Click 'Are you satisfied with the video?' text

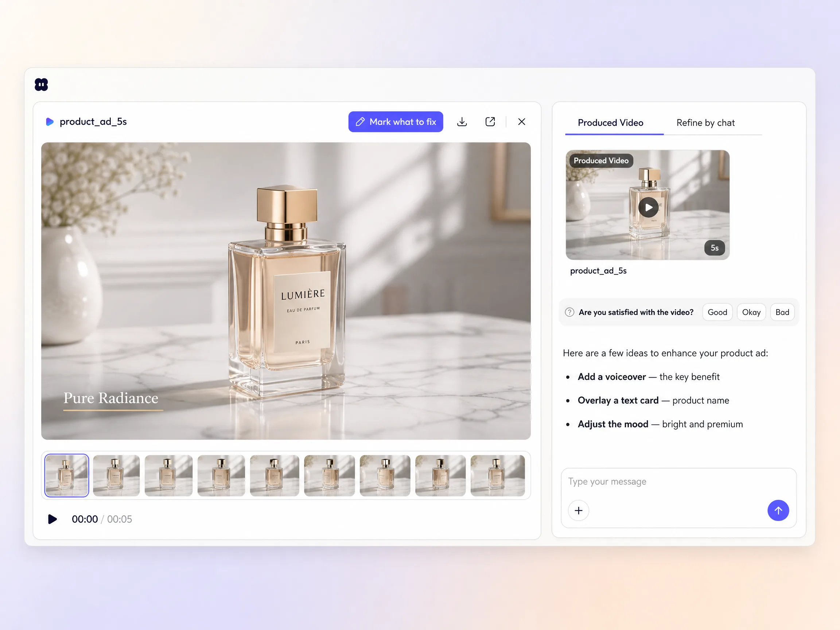[x=636, y=312]
